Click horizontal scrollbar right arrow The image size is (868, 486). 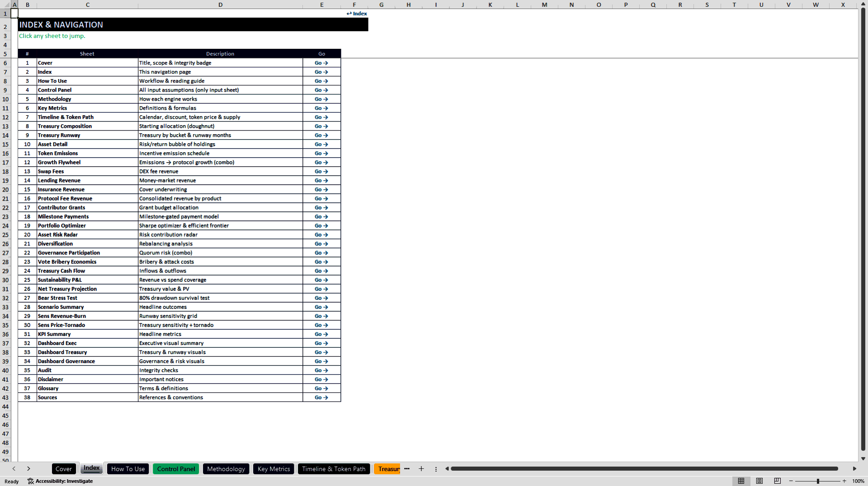854,469
